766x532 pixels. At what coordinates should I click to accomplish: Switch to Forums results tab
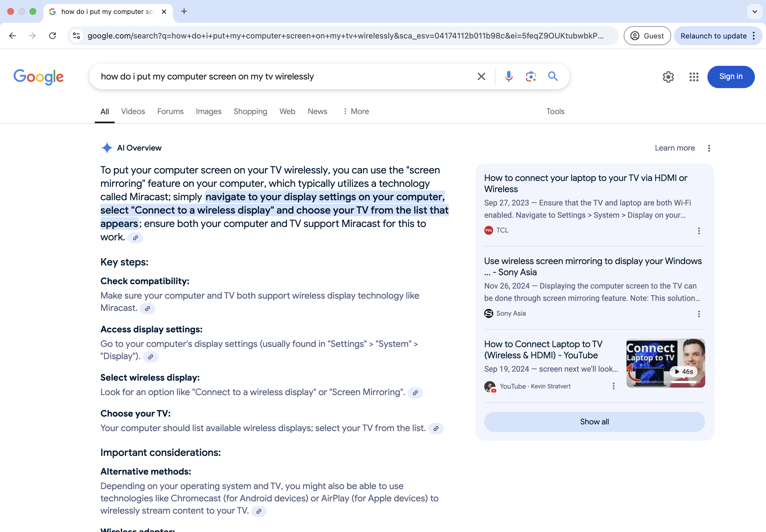coord(170,111)
